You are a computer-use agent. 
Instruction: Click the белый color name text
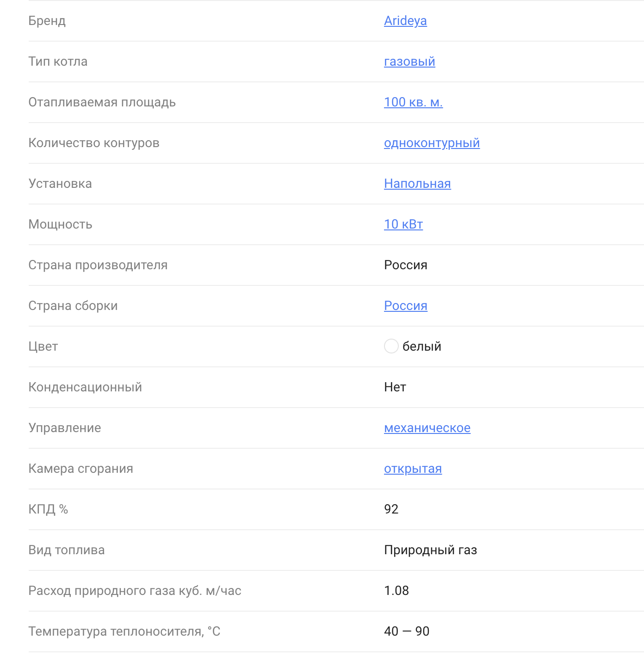pos(421,347)
